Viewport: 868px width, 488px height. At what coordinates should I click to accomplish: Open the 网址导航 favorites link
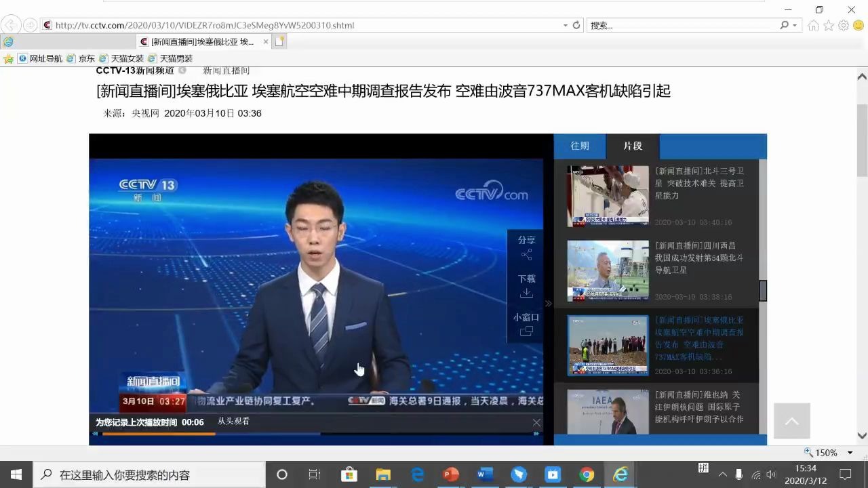[x=40, y=59]
